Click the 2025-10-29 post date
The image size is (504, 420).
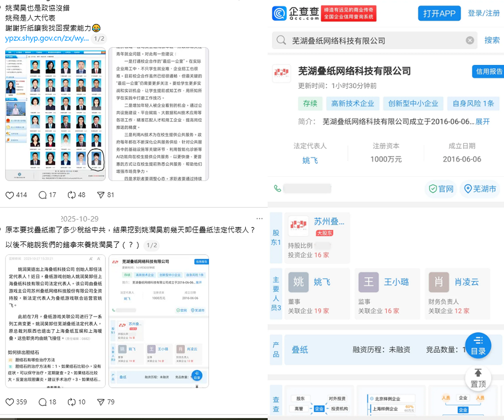click(x=79, y=219)
